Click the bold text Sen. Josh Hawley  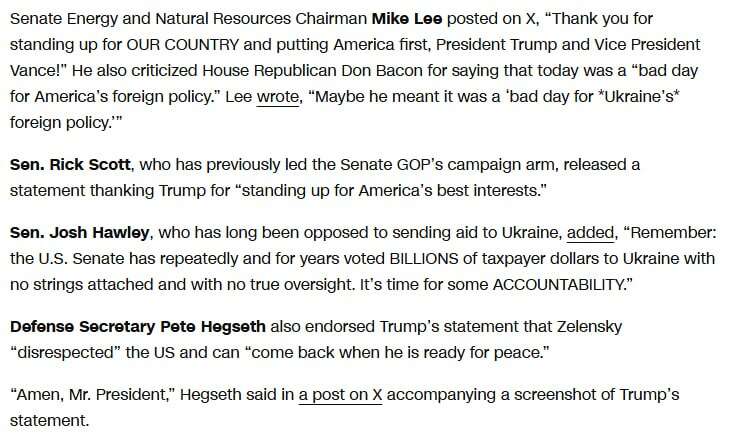(x=79, y=233)
